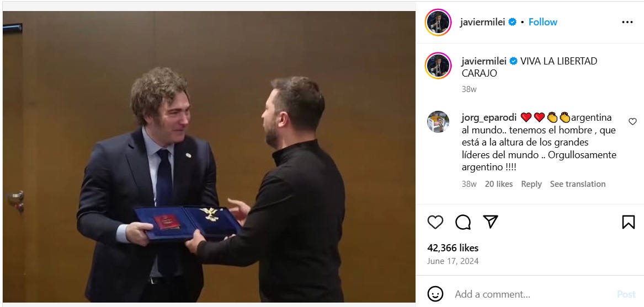Open the emoji picker smiley icon

pyautogui.click(x=435, y=294)
